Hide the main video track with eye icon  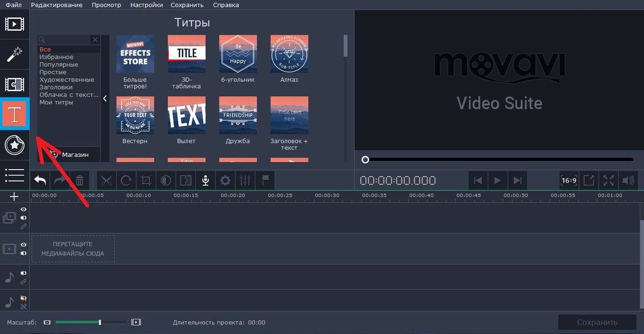24,244
